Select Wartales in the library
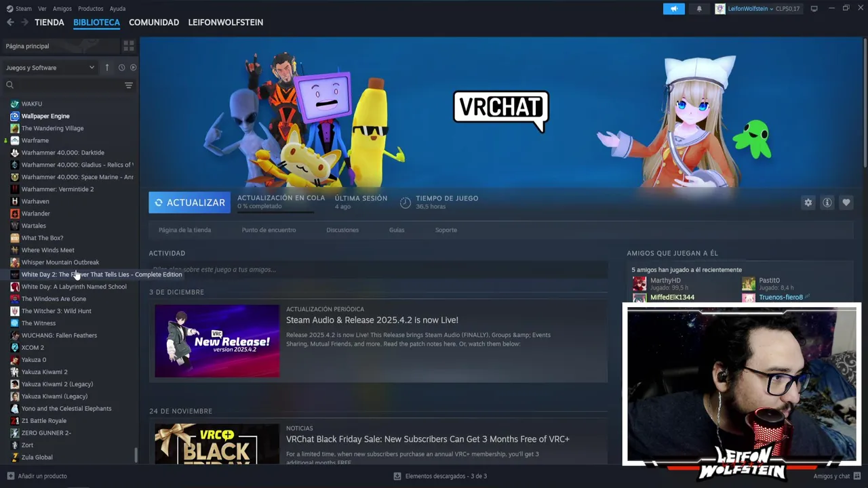Viewport: 868px width, 488px height. pyautogui.click(x=34, y=226)
